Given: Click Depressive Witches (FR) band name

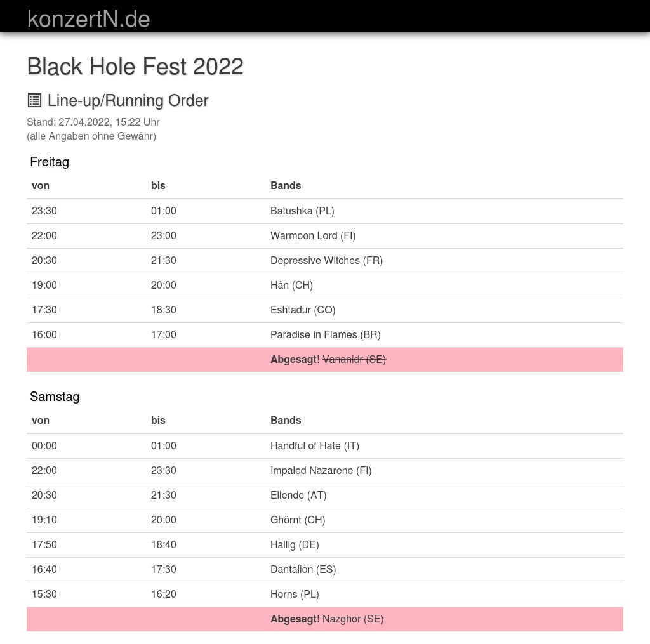Looking at the screenshot, I should click(326, 260).
